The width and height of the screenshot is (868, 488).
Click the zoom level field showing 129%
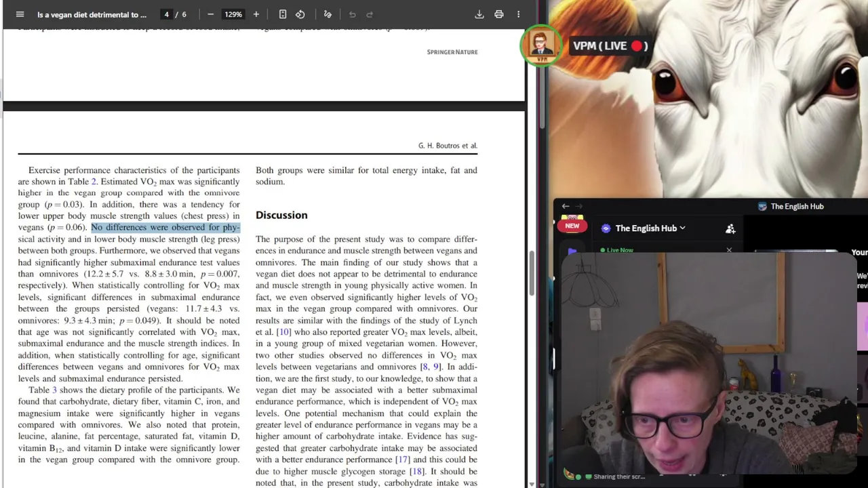(x=233, y=14)
